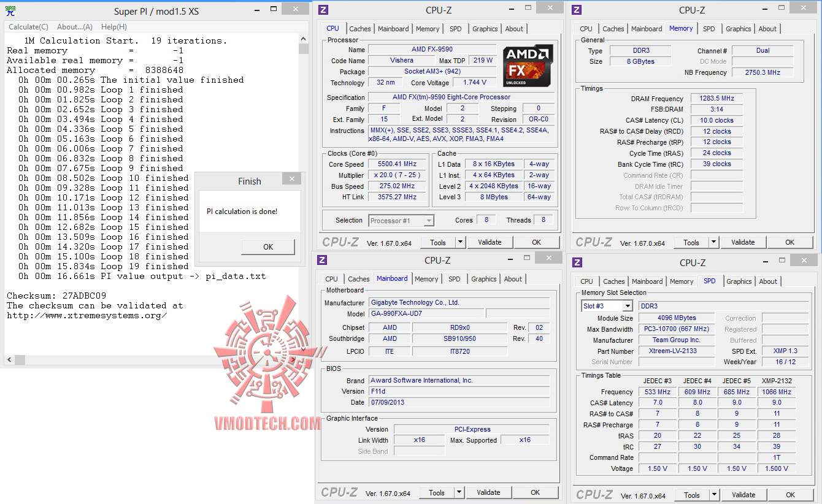Click Validate in the Memory tab window

coord(743,242)
